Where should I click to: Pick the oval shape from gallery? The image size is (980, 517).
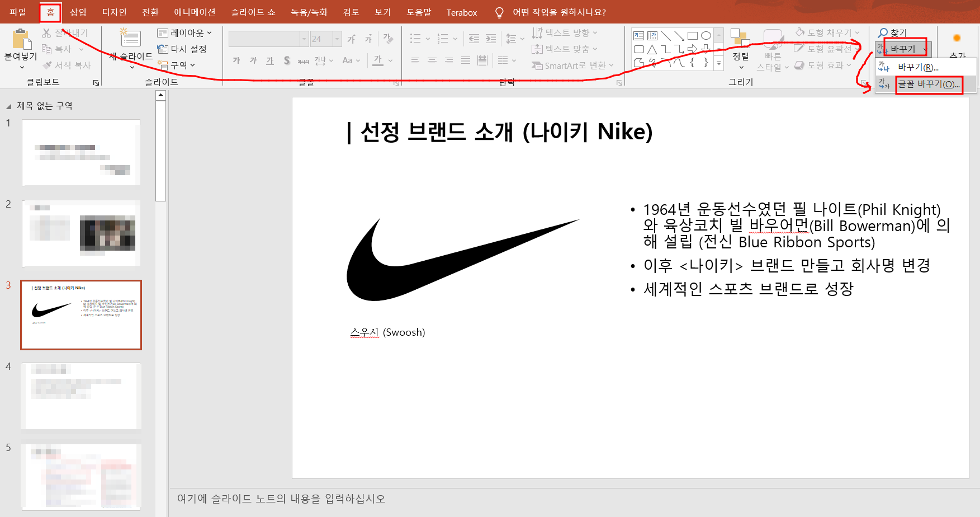pyautogui.click(x=706, y=36)
